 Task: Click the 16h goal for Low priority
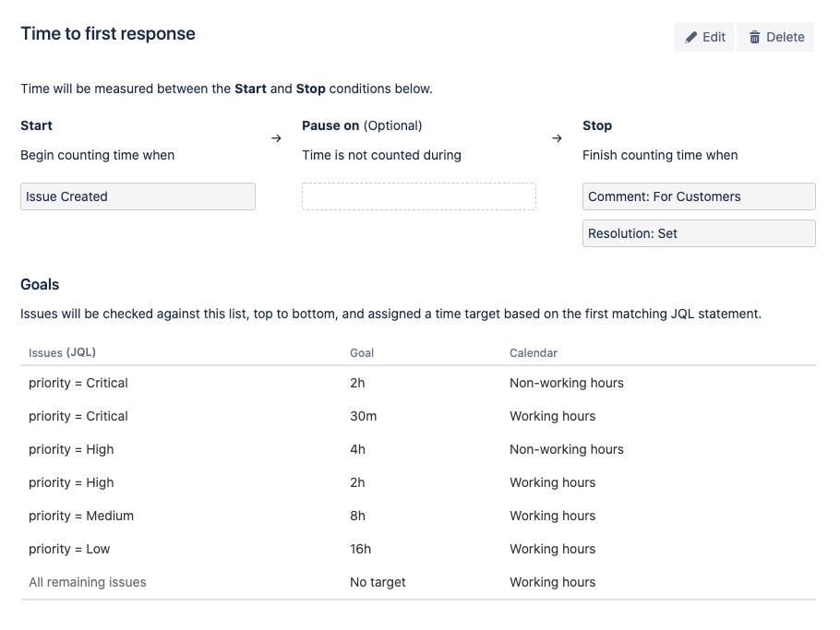click(x=360, y=549)
